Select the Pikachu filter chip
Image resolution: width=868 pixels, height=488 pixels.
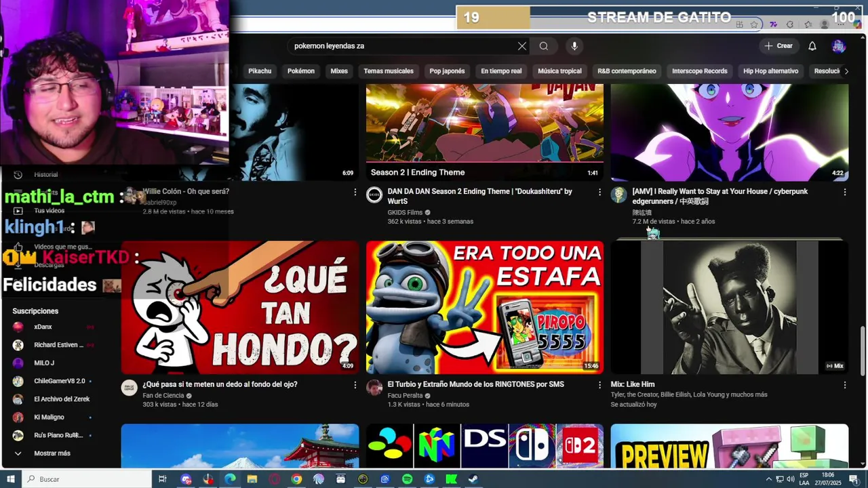pos(260,71)
